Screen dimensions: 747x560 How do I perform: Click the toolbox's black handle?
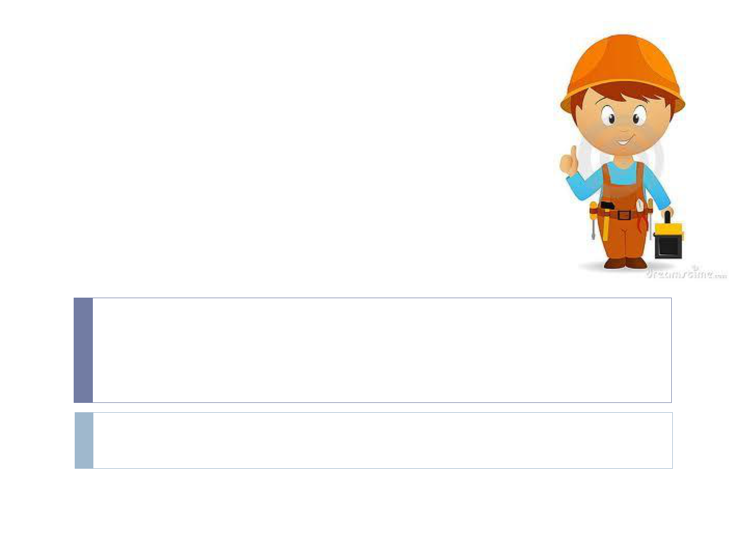point(668,217)
